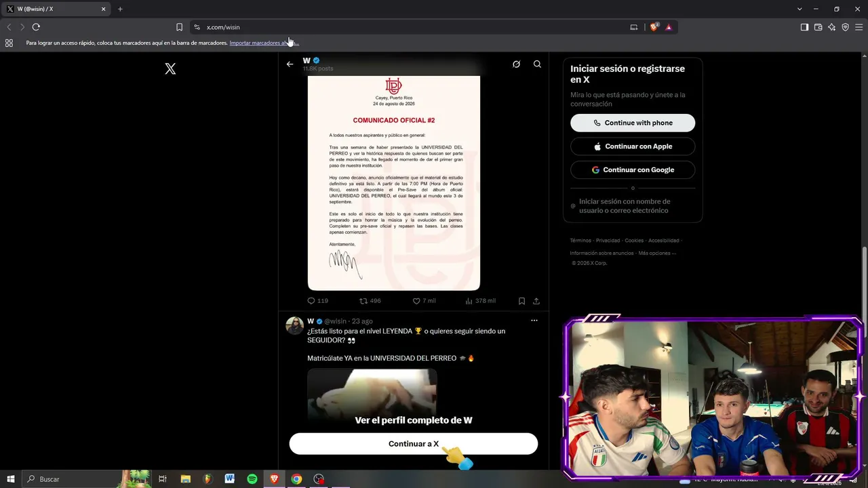Toggle the browser sidebar panel
868x488 pixels.
[x=804, y=27]
